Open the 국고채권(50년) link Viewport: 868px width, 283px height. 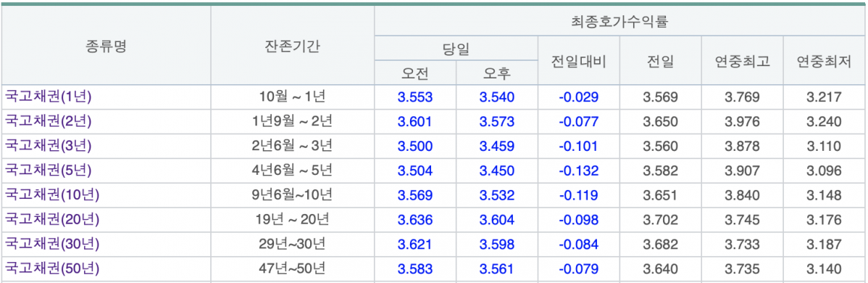coord(52,269)
